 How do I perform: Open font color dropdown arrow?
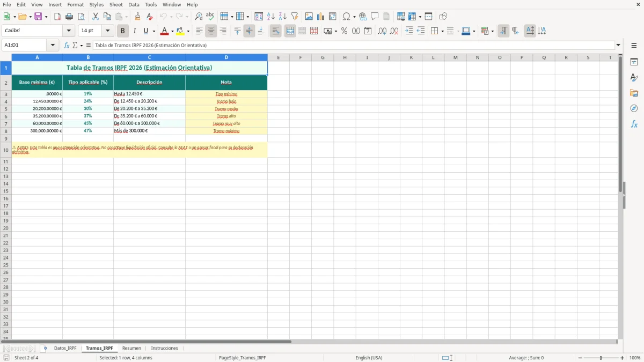point(172,31)
